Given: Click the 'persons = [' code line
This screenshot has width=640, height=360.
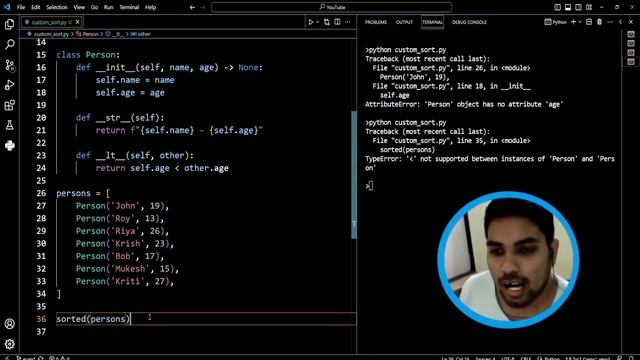Looking at the screenshot, I should click(x=83, y=193).
